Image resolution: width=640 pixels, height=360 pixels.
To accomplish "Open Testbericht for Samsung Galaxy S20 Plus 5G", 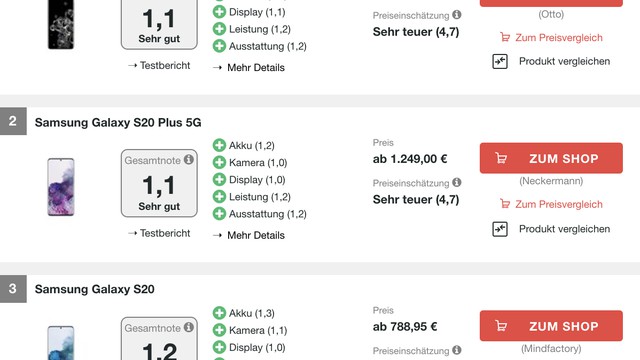I will click(159, 233).
